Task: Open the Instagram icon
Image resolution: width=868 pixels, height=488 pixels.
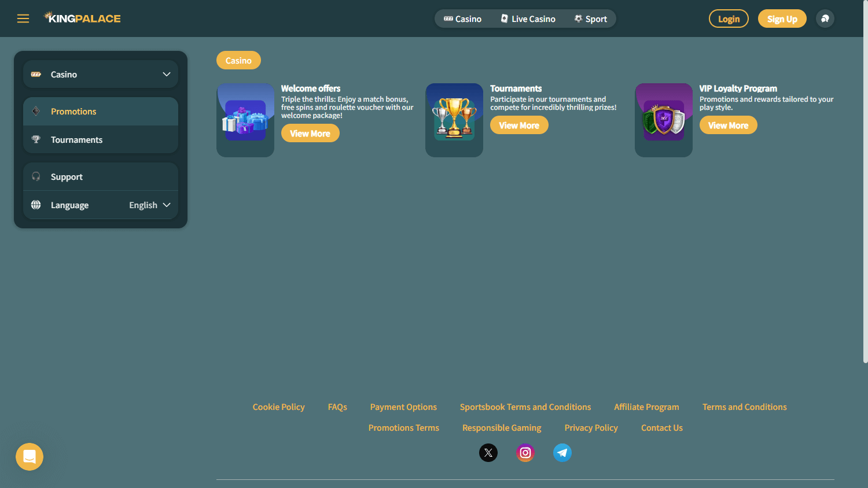Action: tap(525, 453)
